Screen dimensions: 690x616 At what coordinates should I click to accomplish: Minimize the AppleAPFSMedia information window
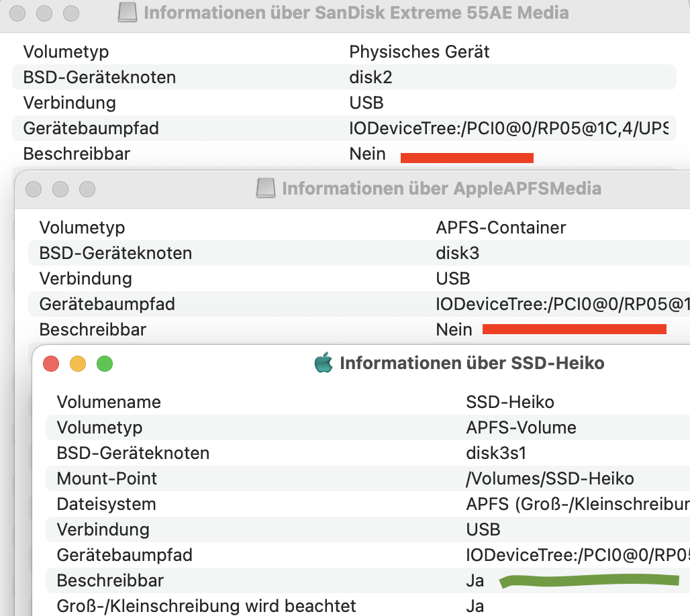click(x=60, y=189)
